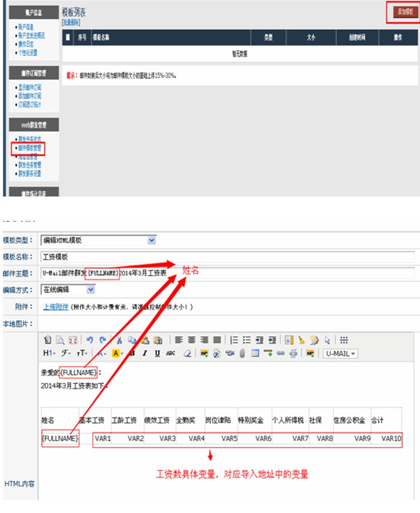Click the 创建时间 column header
Screen dimensions: 420x513
(x=357, y=37)
